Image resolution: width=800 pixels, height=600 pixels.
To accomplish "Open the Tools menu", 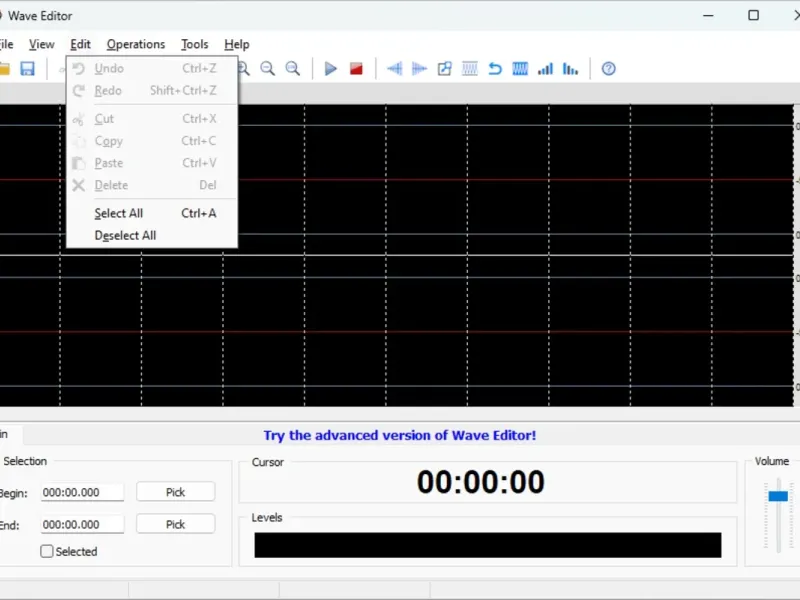I will point(195,44).
